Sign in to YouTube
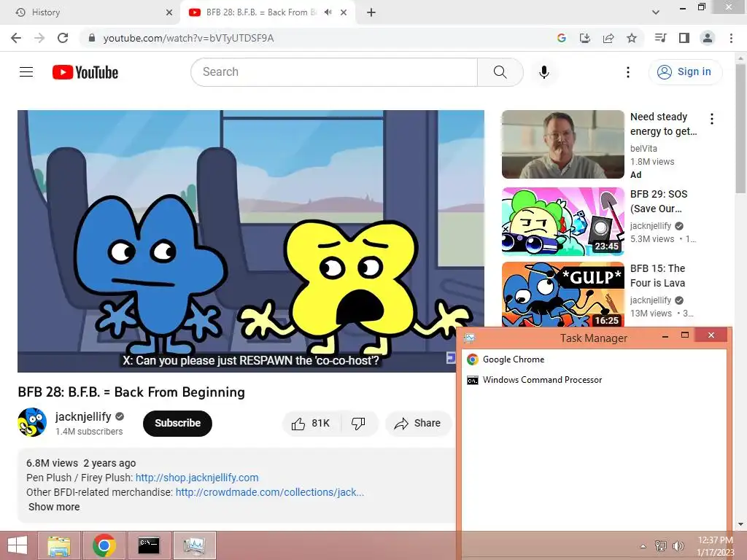Screen dimensions: 747x560 685,72
